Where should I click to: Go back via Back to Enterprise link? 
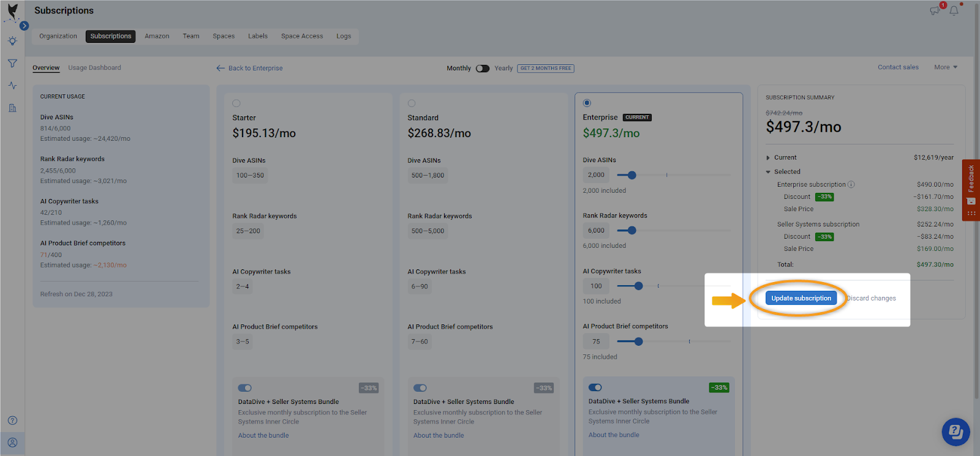(x=255, y=68)
